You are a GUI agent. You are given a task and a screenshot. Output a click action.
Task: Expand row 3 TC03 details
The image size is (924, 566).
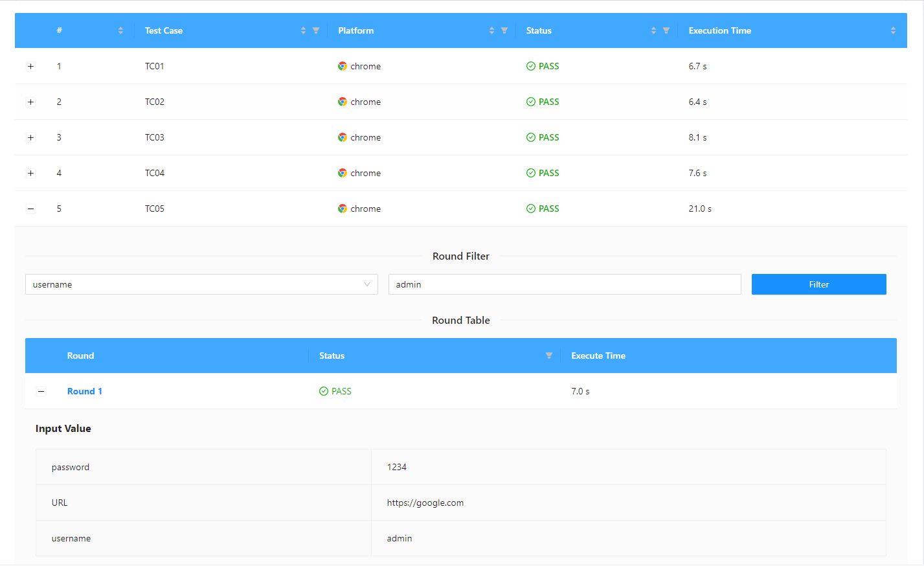pos(30,137)
